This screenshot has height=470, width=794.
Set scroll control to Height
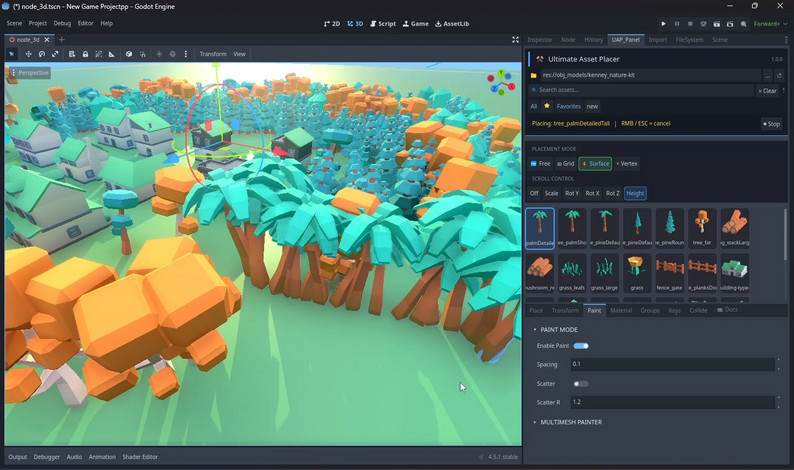[635, 193]
